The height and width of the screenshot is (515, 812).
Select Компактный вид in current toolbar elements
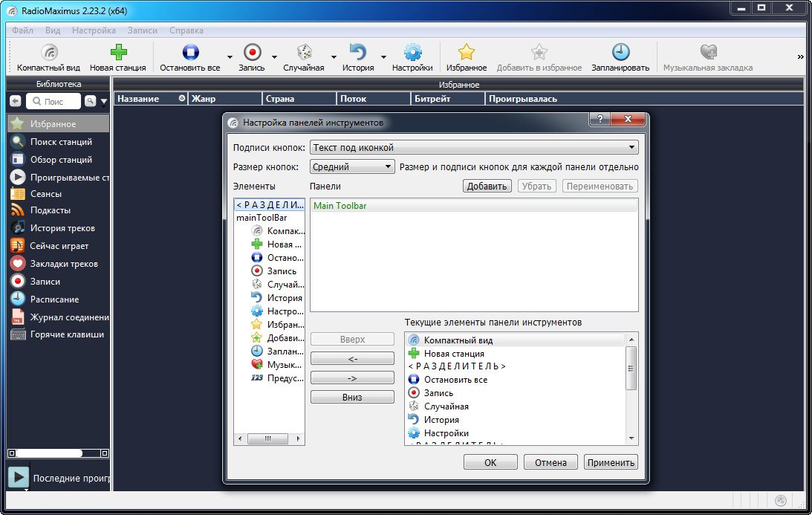click(516, 340)
